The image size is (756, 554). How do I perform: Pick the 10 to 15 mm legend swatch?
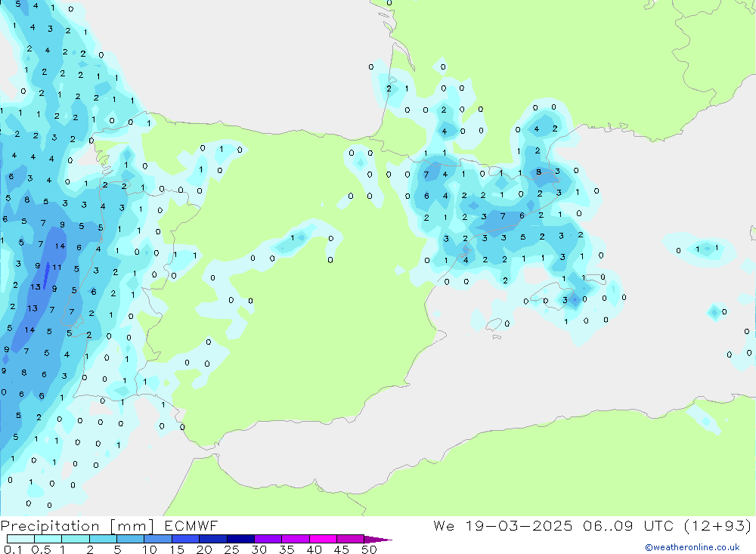(x=158, y=539)
